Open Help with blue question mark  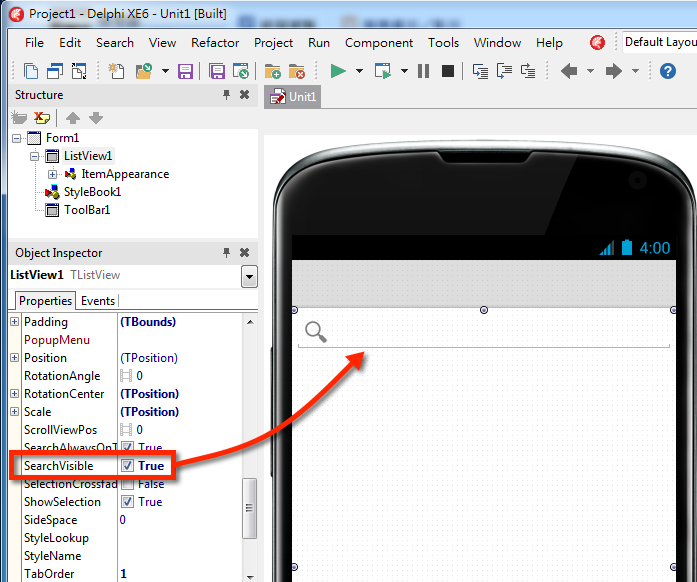(668, 71)
